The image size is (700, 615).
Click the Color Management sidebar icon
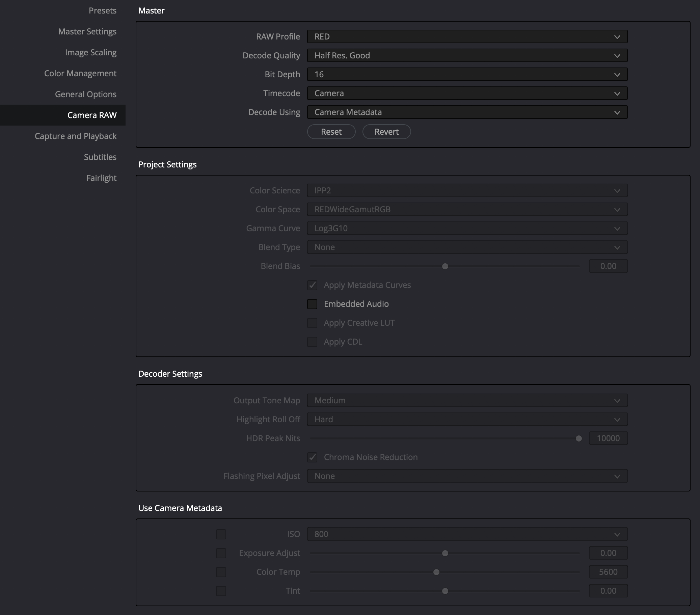[80, 73]
